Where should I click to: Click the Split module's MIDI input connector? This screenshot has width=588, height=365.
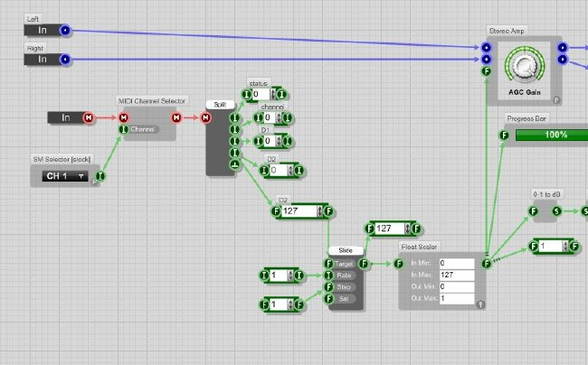click(206, 117)
